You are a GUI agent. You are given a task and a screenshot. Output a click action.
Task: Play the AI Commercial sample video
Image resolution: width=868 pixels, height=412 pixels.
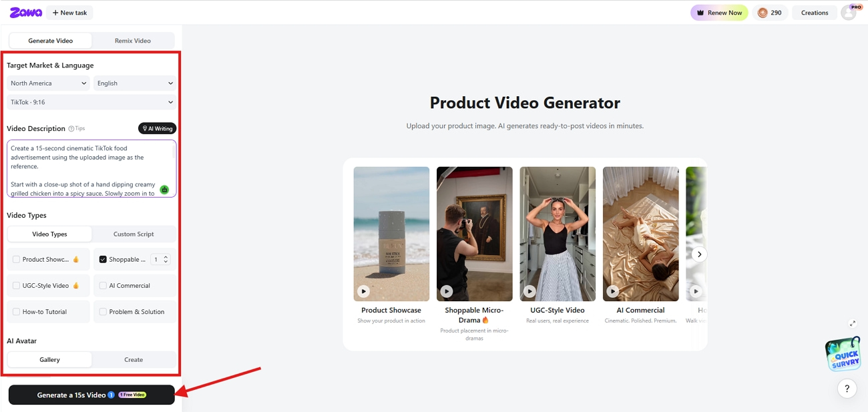point(612,291)
